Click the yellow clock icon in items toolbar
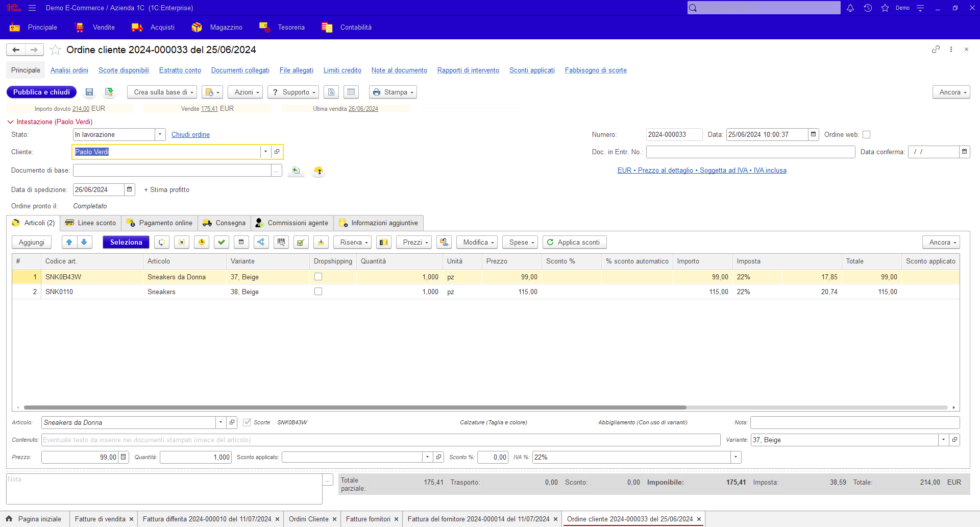 click(x=202, y=242)
